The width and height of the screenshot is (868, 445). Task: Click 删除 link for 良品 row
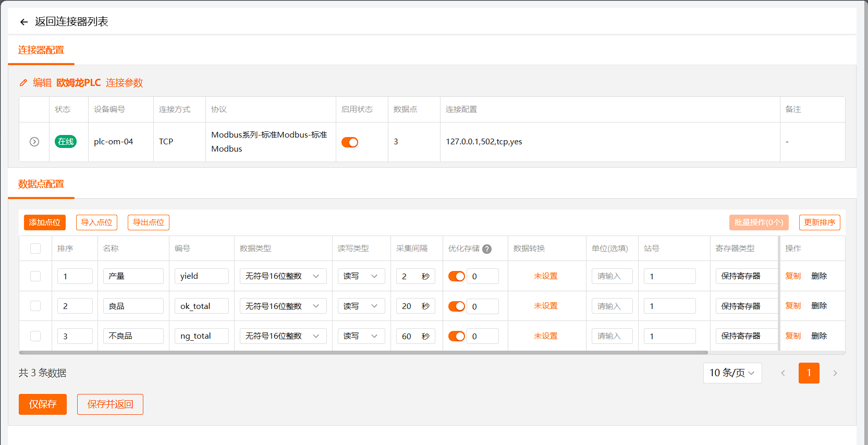(820, 306)
